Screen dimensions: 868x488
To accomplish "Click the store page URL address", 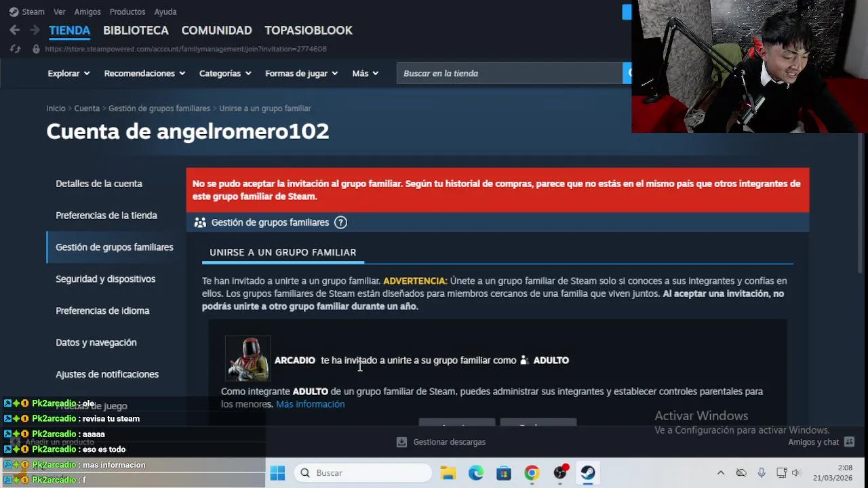I will pyautogui.click(x=186, y=49).
